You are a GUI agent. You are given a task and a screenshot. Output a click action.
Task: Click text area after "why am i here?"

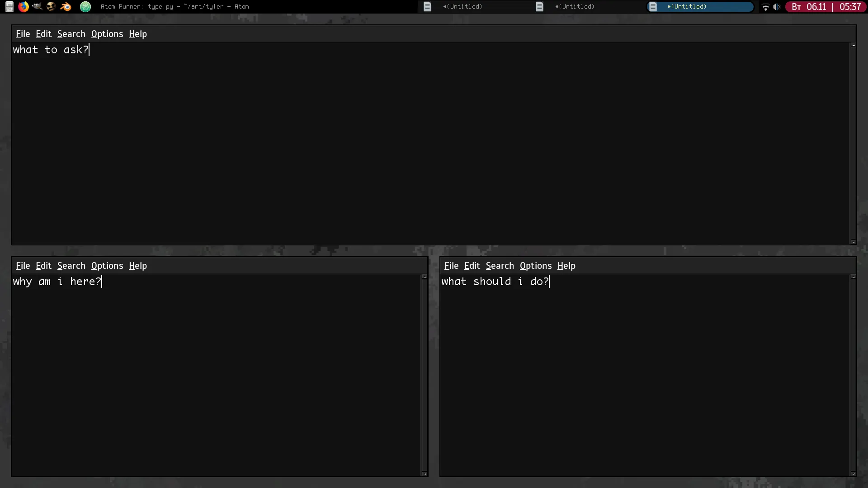(181, 282)
